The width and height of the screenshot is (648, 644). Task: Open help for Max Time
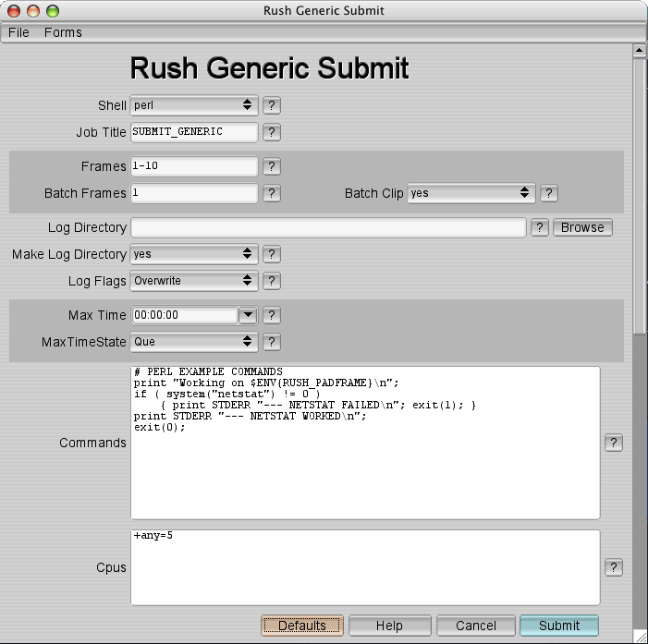[x=272, y=315]
